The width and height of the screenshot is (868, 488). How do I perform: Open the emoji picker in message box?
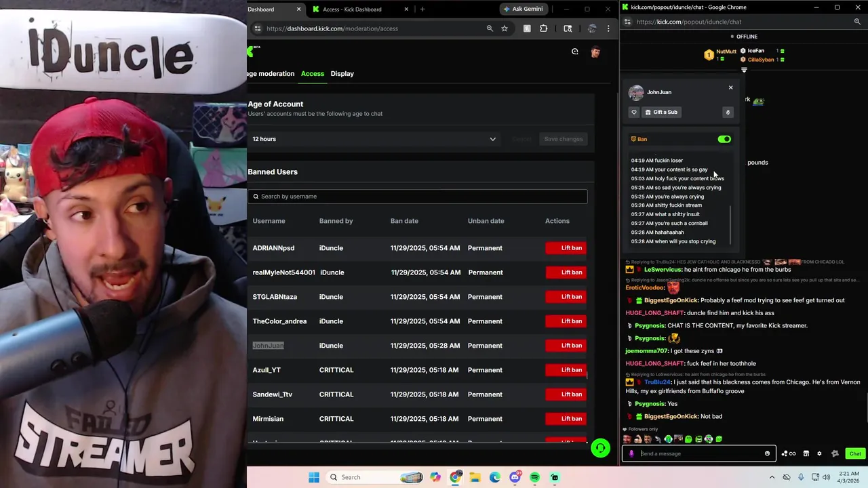click(767, 453)
